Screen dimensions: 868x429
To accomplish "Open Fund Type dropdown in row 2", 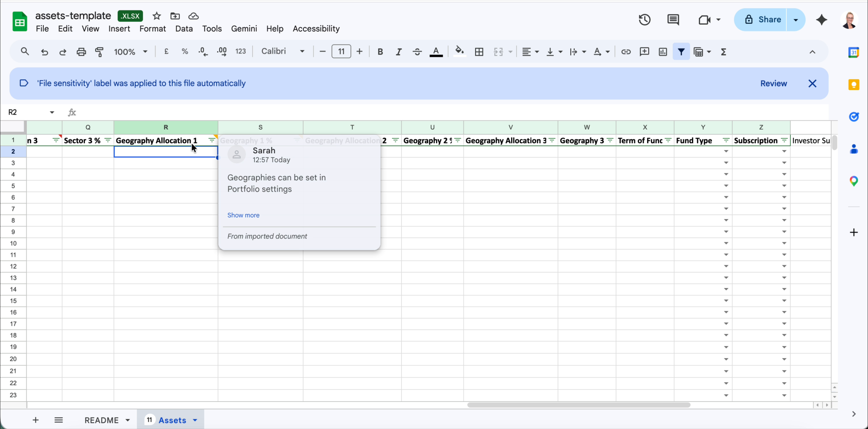I will click(x=726, y=152).
